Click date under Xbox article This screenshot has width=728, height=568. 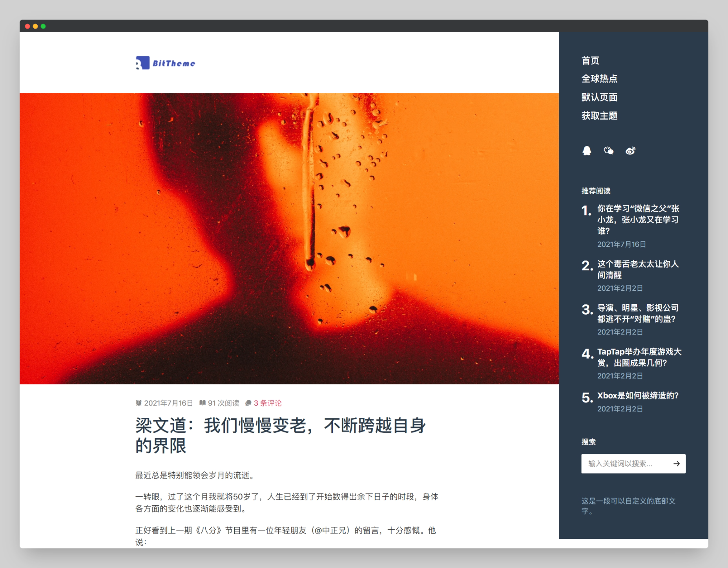620,409
